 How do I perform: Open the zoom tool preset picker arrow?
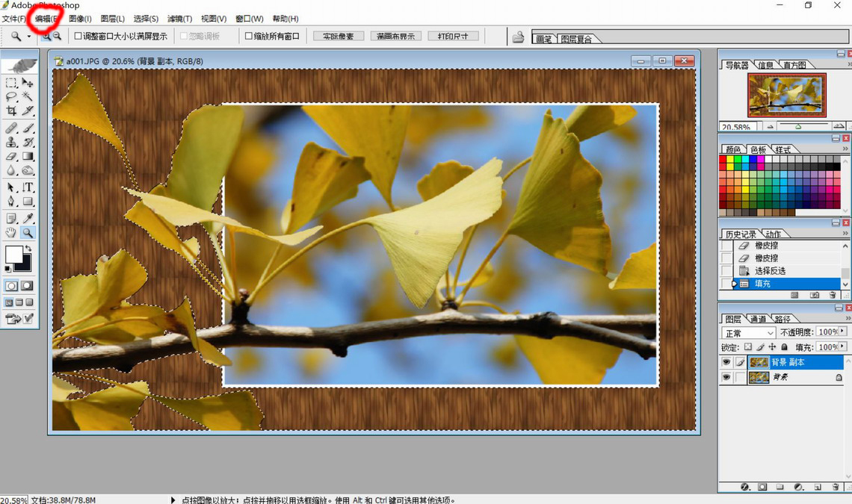pos(29,36)
